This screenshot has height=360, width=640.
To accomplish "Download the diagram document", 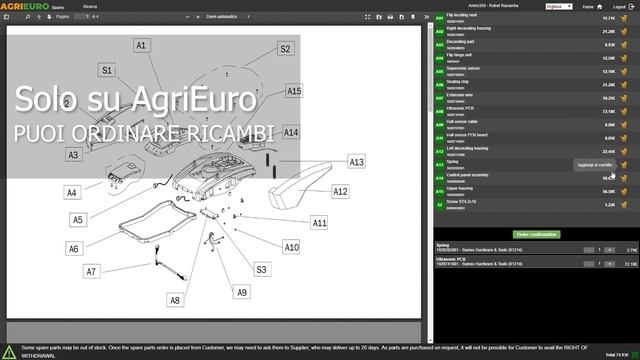I will pos(402,17).
